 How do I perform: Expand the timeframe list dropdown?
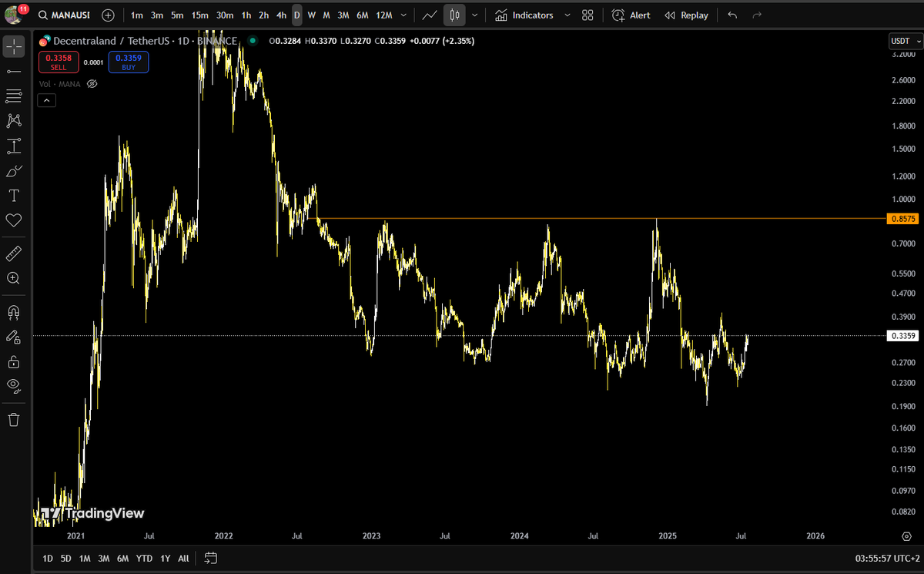pyautogui.click(x=404, y=15)
